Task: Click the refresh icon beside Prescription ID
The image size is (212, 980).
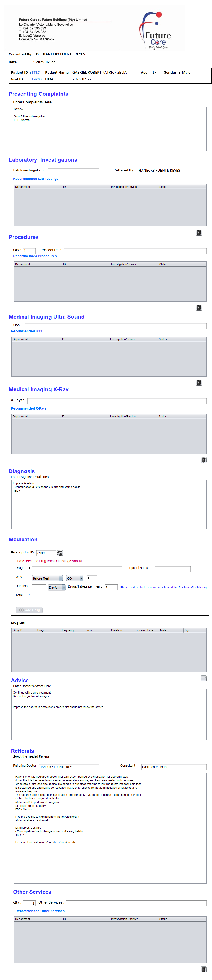Action: coord(60,553)
